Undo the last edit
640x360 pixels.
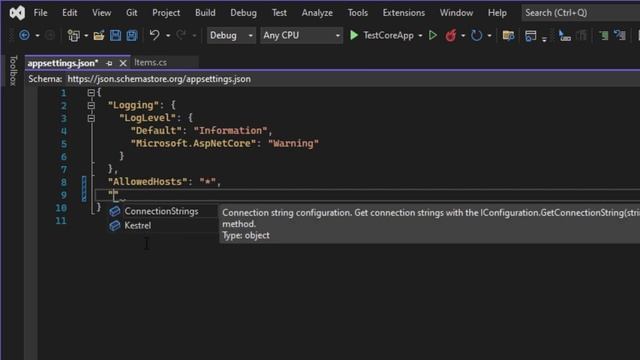coord(154,35)
